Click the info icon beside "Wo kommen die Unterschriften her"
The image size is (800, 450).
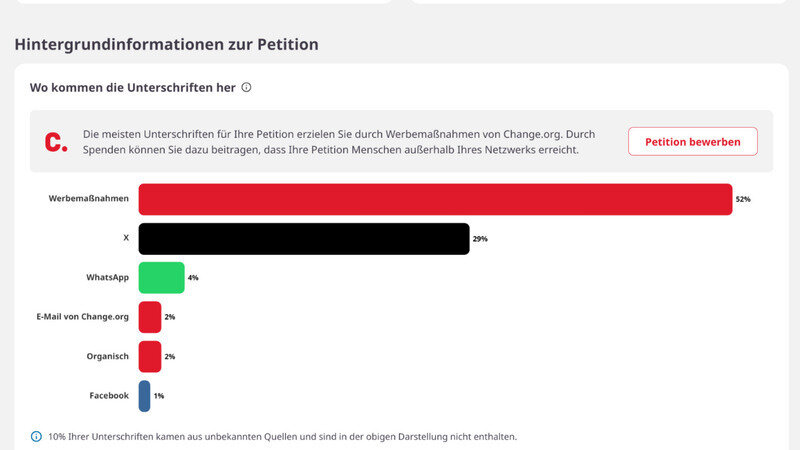click(x=247, y=88)
